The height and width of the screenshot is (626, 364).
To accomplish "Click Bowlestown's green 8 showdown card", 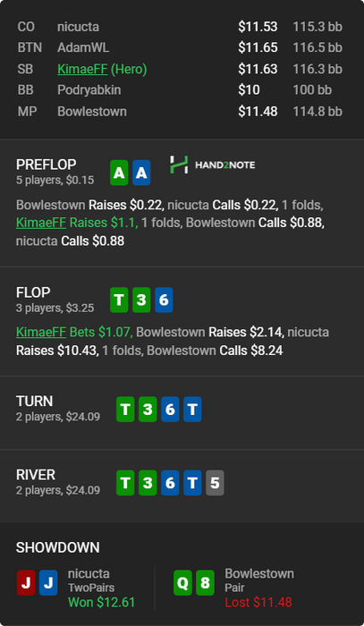I will pyautogui.click(x=205, y=583).
